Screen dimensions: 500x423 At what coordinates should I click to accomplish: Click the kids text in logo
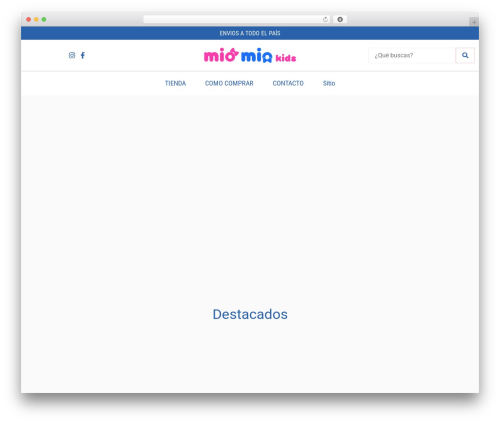pyautogui.click(x=286, y=58)
